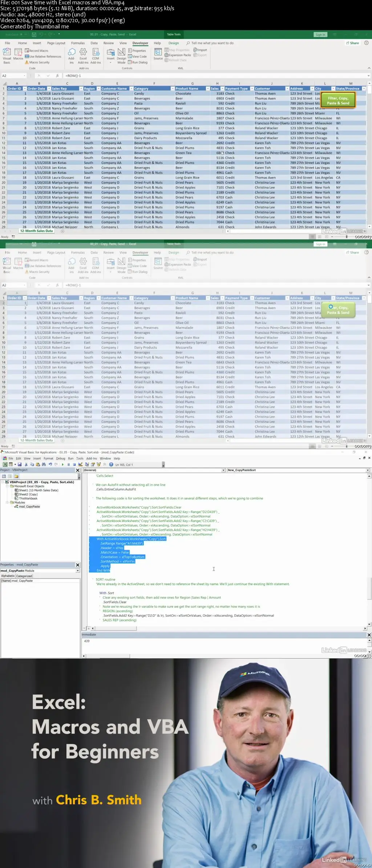Click Properties in the top Excel frame Controls group
372x868 pixels.
coord(137,51)
